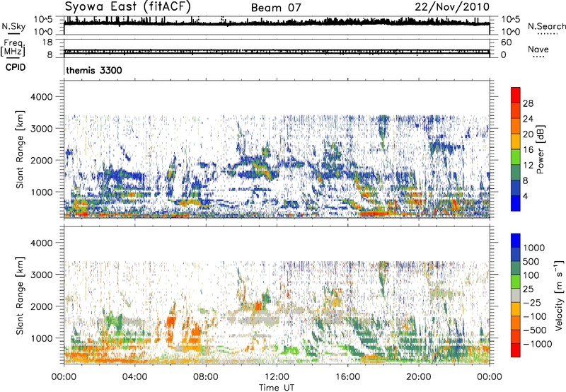The image size is (566, 392).
Task: Click the bright blue bottom power colorbar segment
Action: (x=516, y=203)
